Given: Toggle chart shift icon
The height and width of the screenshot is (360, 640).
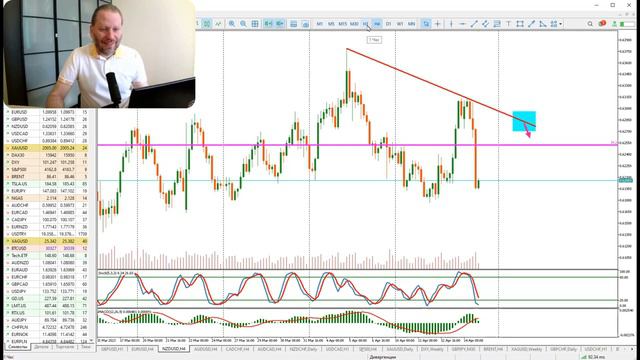Looking at the screenshot, I should point(280,24).
